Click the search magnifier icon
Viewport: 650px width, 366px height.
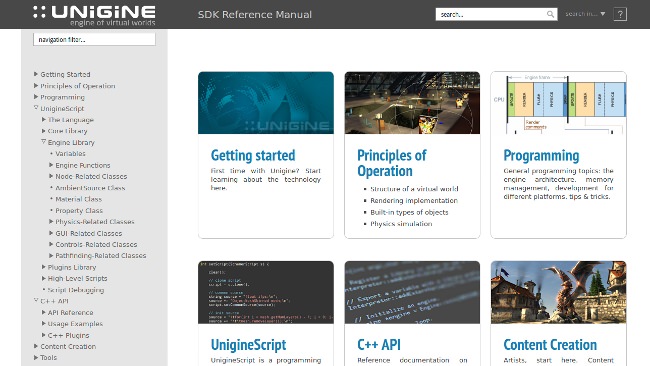pos(550,15)
